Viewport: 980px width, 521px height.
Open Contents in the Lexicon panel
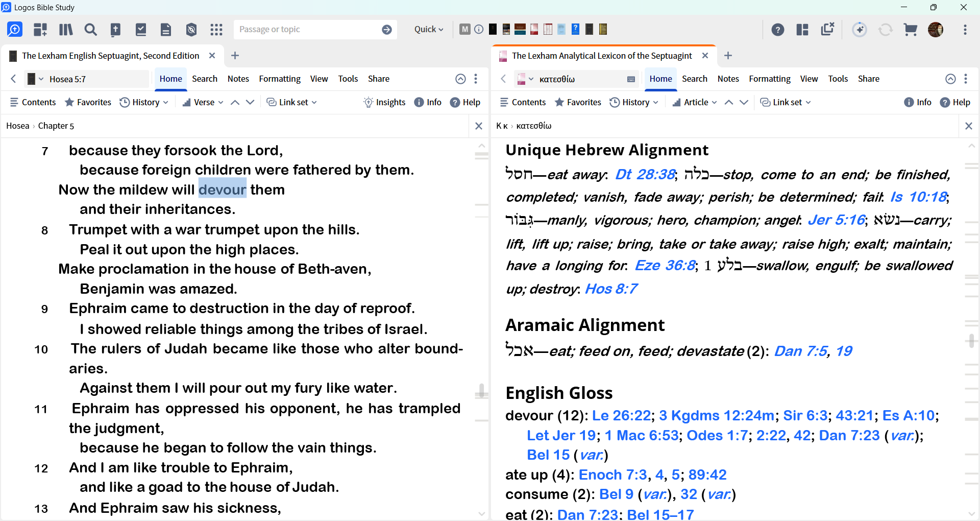pyautogui.click(x=523, y=102)
